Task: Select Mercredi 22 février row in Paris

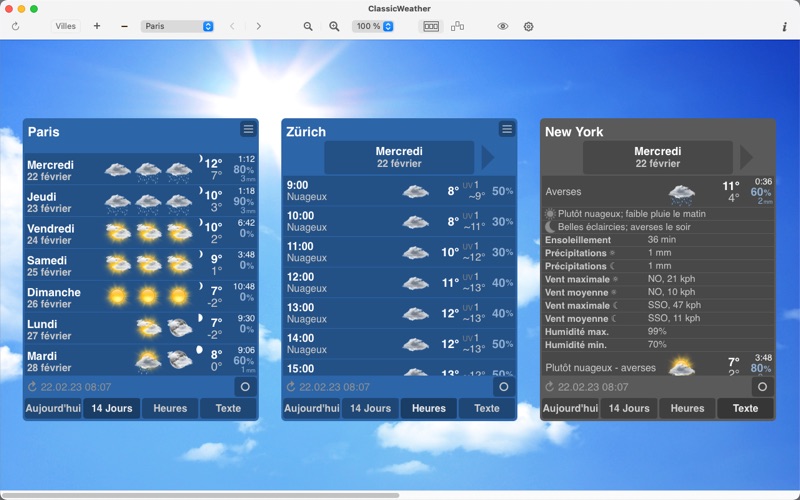Action: pos(141,170)
